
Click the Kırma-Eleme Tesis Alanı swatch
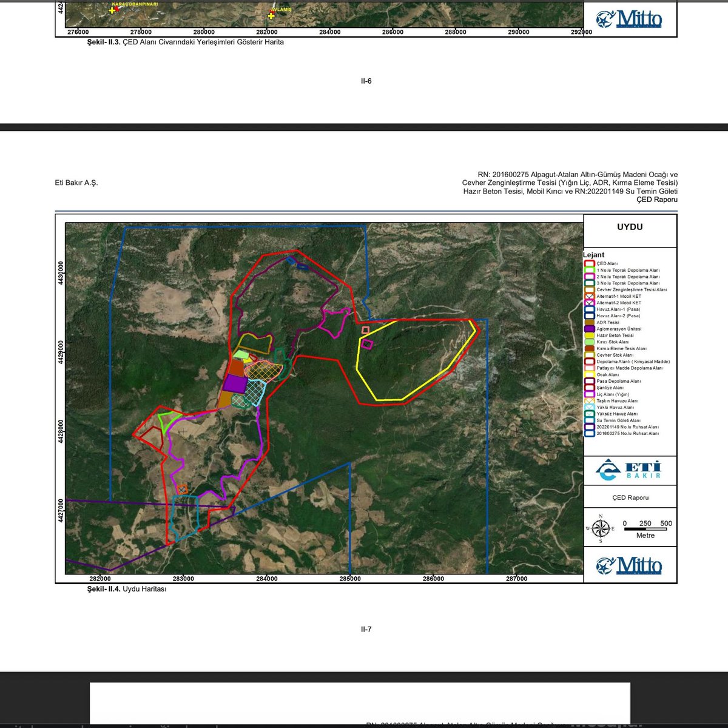[x=589, y=349]
